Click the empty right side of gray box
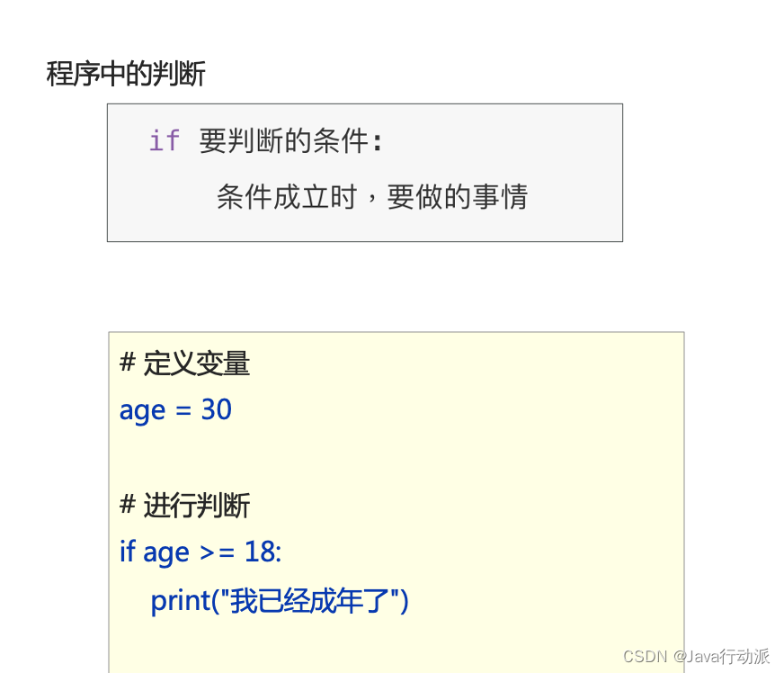The image size is (784, 673). coord(575,171)
